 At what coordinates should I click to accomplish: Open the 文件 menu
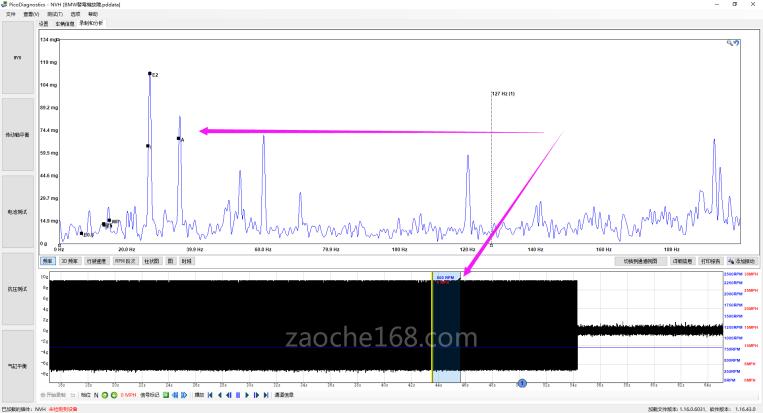click(10, 15)
